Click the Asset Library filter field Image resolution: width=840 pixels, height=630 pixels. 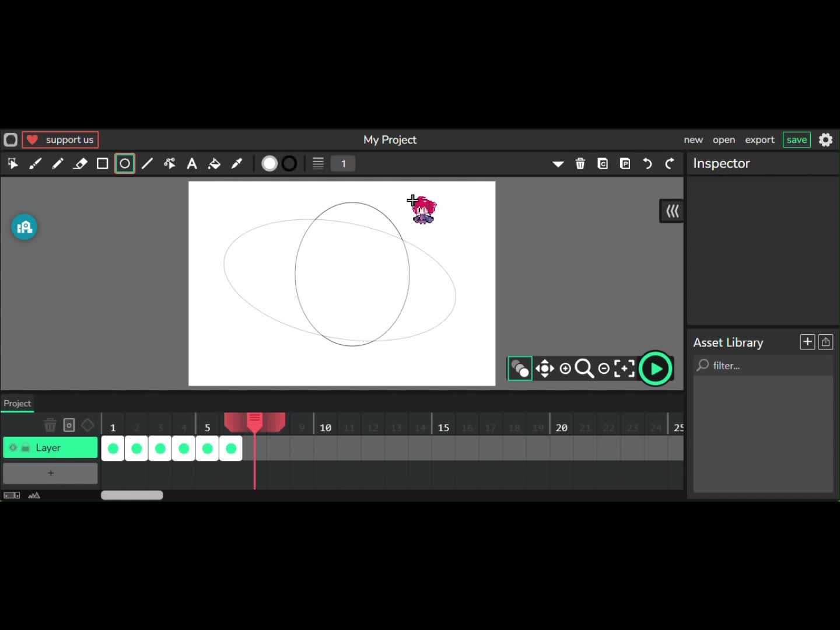click(763, 366)
